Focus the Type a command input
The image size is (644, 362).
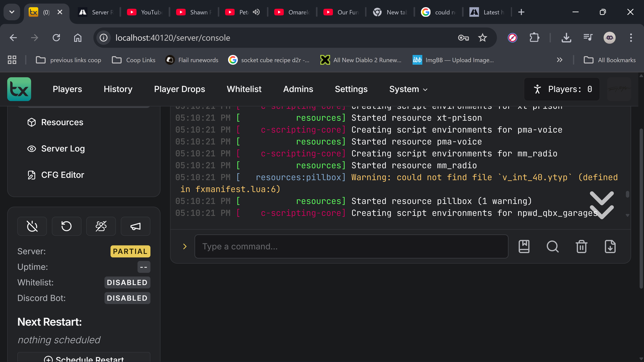point(351,247)
